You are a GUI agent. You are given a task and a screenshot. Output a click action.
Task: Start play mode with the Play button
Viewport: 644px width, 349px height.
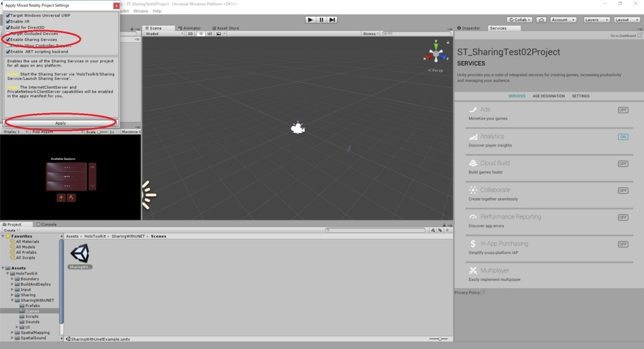310,19
